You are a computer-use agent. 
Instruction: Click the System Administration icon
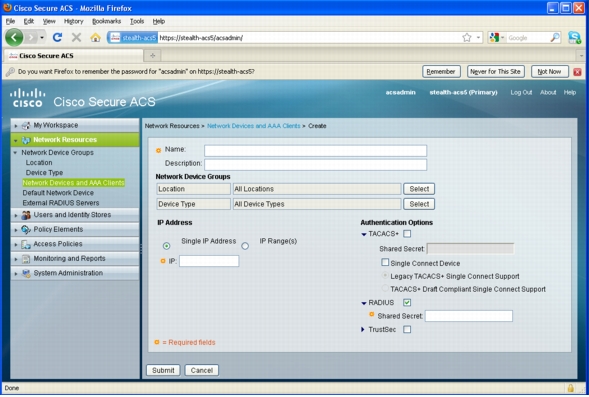(26, 273)
